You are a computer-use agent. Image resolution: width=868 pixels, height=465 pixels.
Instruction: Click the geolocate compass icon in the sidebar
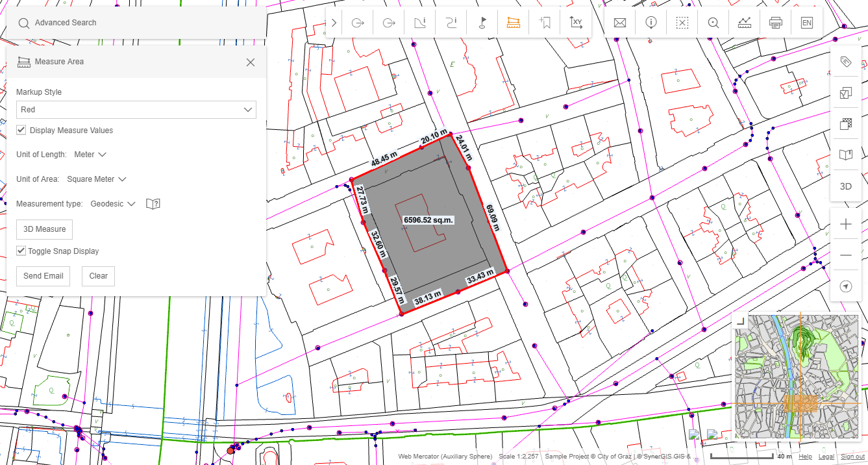click(x=845, y=286)
